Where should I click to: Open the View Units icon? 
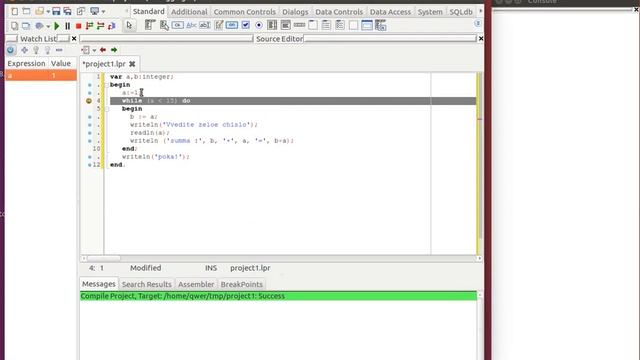(x=14, y=26)
